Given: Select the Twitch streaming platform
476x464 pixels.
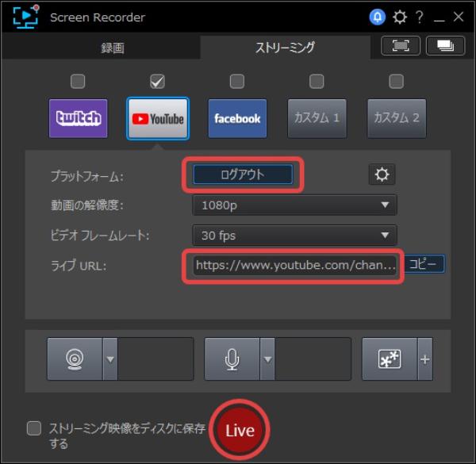Looking at the screenshot, I should click(x=78, y=118).
